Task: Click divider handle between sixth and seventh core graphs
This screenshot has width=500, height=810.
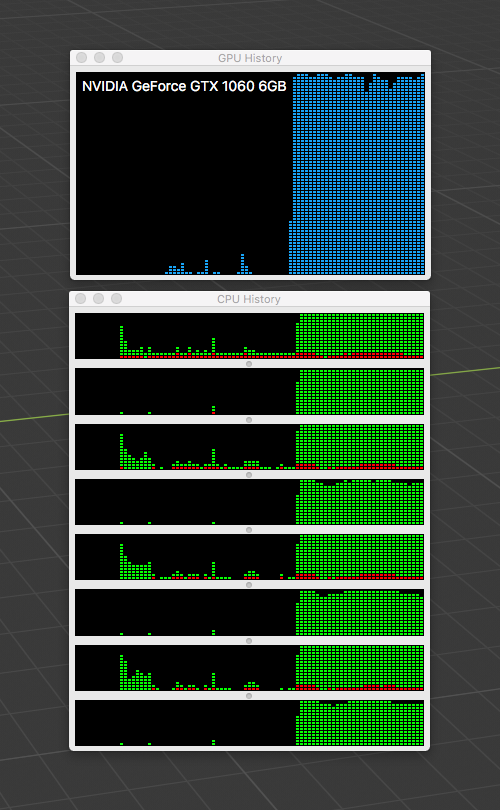Action: [249, 641]
